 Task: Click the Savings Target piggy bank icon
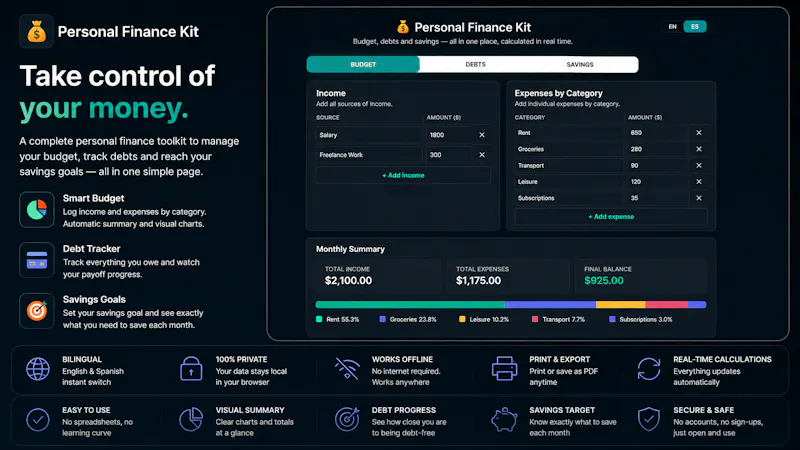click(504, 419)
